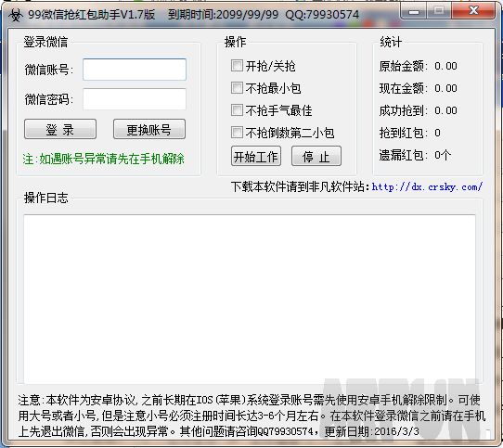Click the 登录微信 group title
This screenshot has height=448, width=503.
pyautogui.click(x=45, y=42)
